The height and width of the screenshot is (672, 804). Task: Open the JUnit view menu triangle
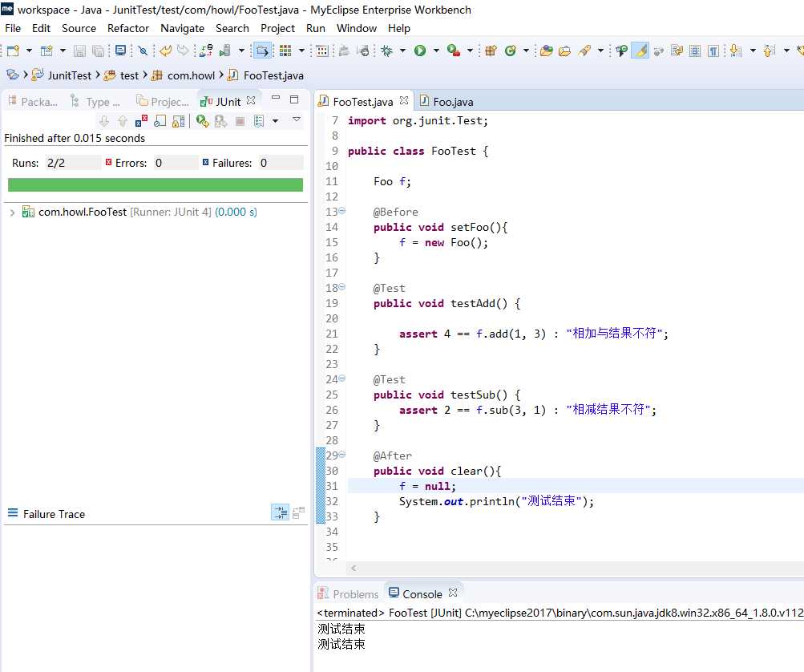click(296, 119)
